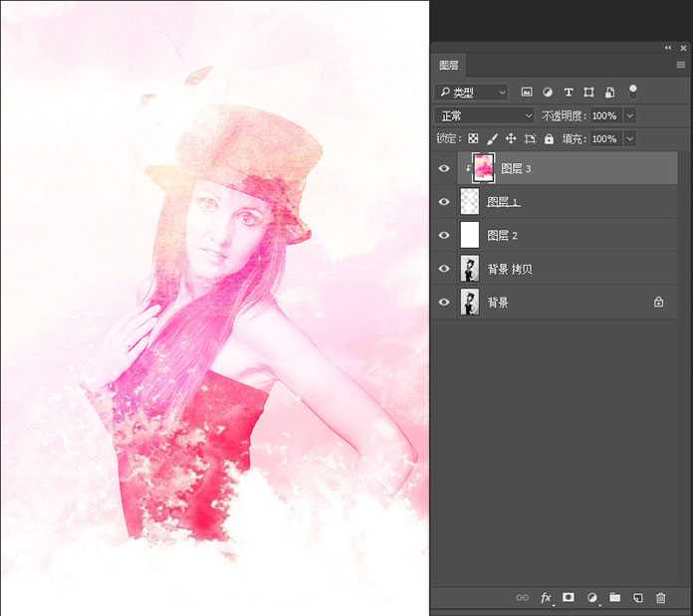Create new fill or adjustment layer
Image resolution: width=693 pixels, height=616 pixels.
coord(592,598)
